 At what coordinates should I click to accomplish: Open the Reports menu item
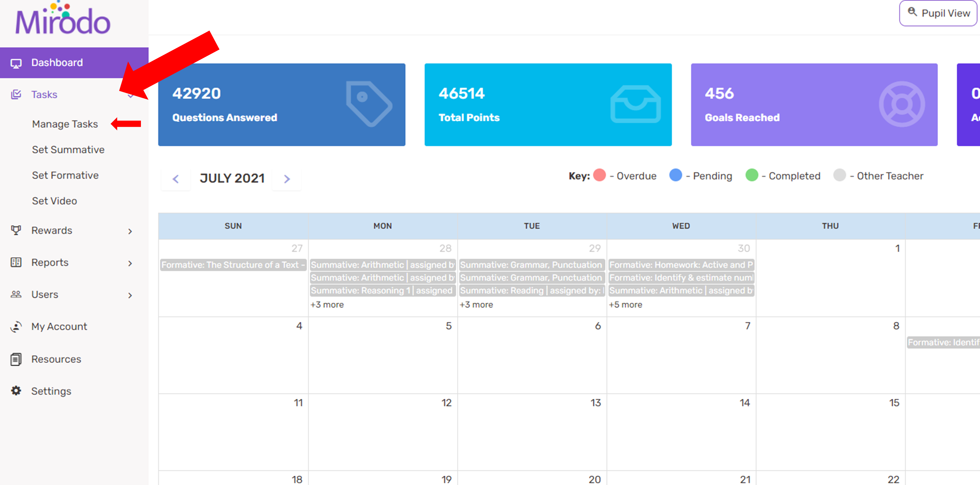[74, 263]
